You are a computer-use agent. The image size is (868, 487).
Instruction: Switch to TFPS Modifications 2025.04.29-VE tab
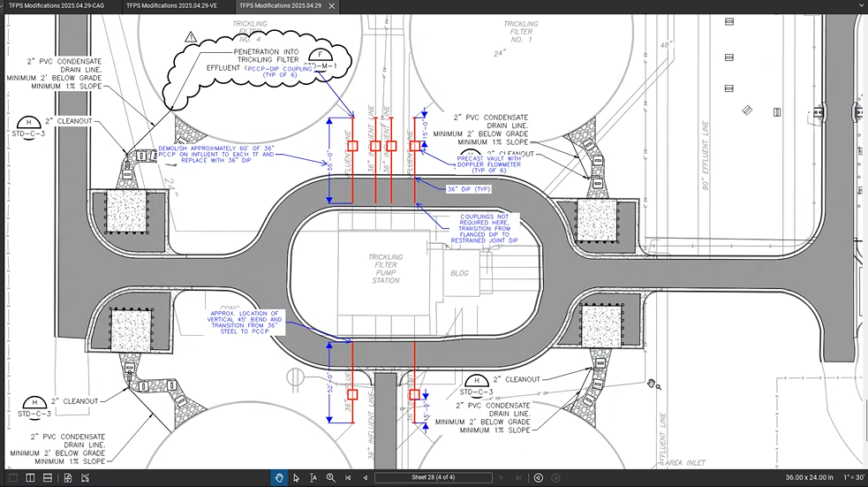pyautogui.click(x=171, y=5)
